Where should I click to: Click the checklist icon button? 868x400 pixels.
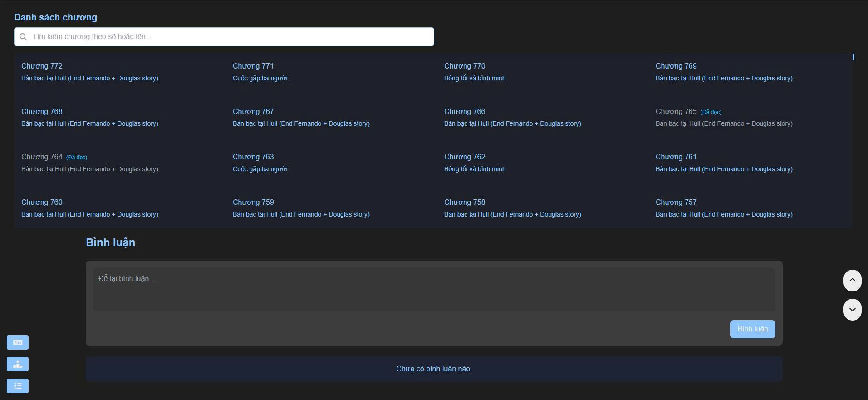(18, 386)
